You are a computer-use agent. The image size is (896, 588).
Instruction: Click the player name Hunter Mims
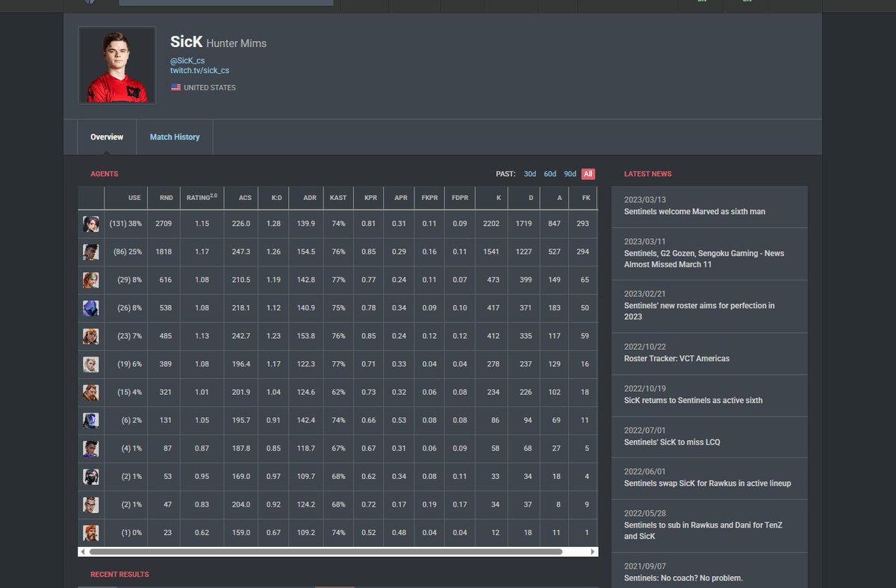pyautogui.click(x=236, y=43)
